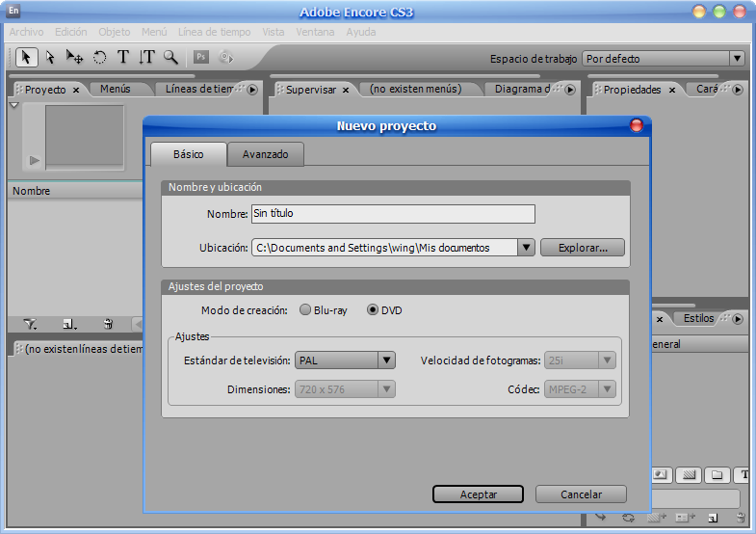
Task: Open the Ubicación path dropdown
Action: coord(526,248)
